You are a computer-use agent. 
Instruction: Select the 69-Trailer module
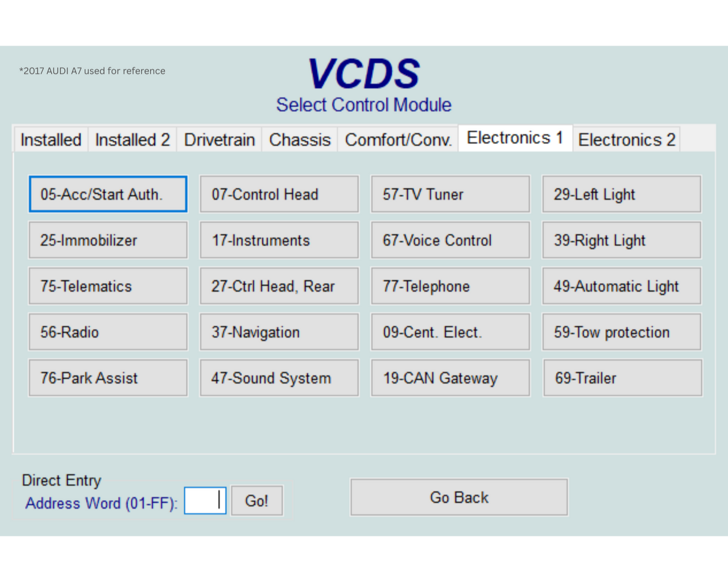[x=622, y=378]
